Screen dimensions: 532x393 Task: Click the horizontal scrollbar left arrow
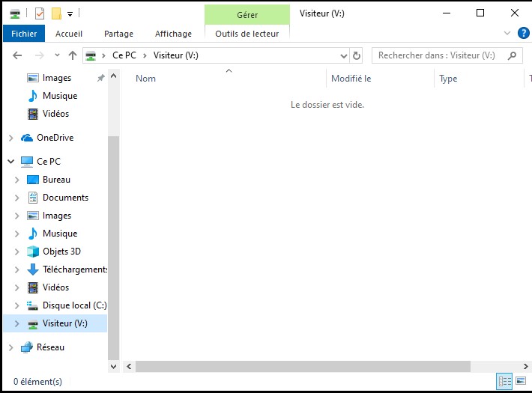tap(129, 367)
